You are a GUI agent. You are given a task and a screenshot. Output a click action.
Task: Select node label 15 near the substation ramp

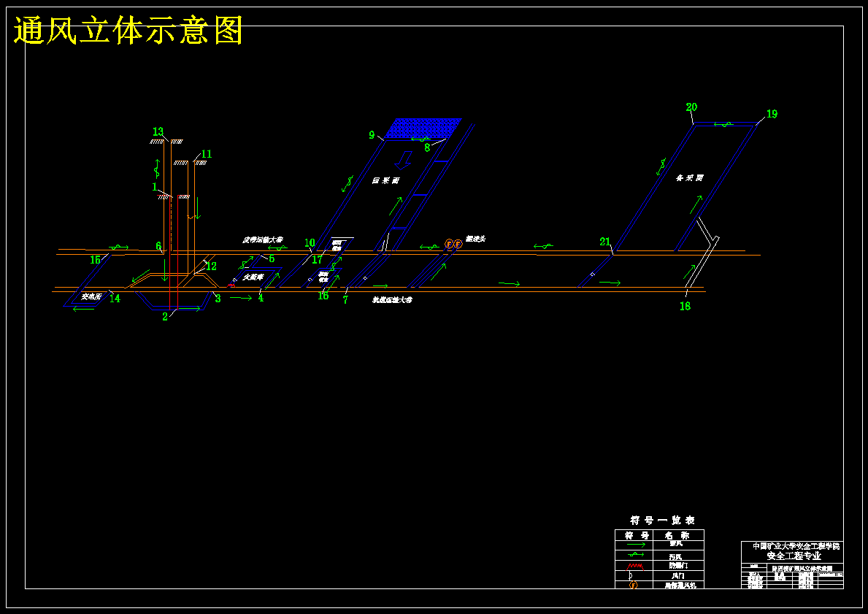coord(95,260)
